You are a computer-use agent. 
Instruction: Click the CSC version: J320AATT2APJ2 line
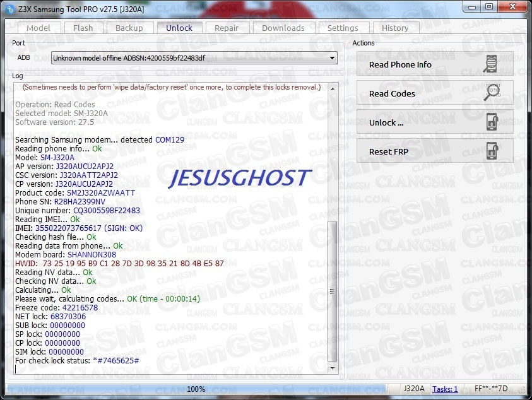pyautogui.click(x=66, y=175)
